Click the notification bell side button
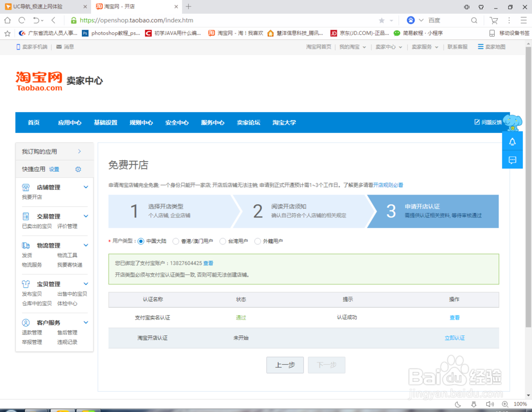 [512, 142]
